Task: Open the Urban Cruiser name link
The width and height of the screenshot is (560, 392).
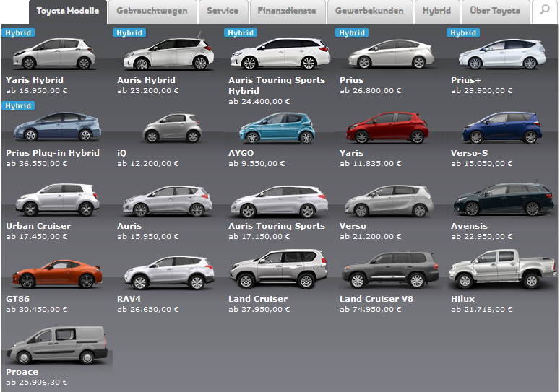Action: click(x=38, y=226)
